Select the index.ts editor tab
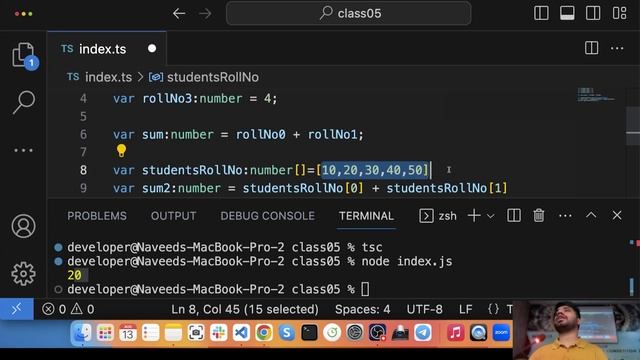 point(107,49)
